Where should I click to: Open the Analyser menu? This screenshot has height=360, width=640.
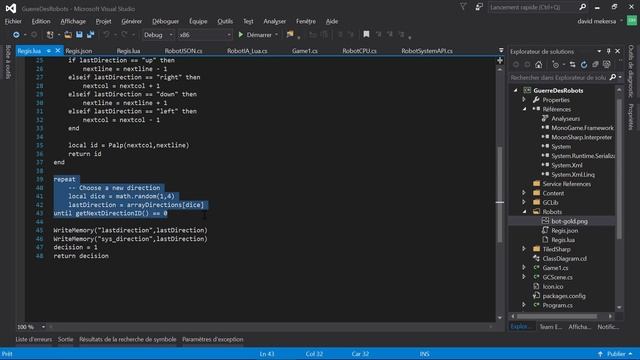point(274,21)
